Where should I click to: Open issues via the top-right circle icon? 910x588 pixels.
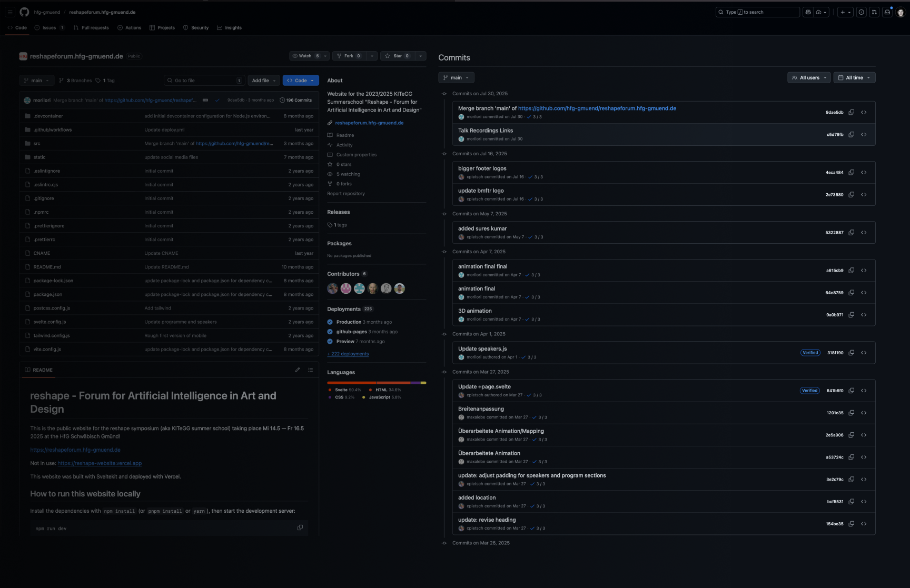click(862, 12)
